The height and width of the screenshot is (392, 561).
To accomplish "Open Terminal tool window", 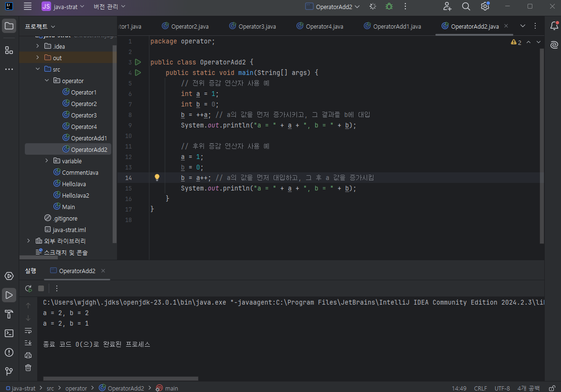I will [x=9, y=333].
